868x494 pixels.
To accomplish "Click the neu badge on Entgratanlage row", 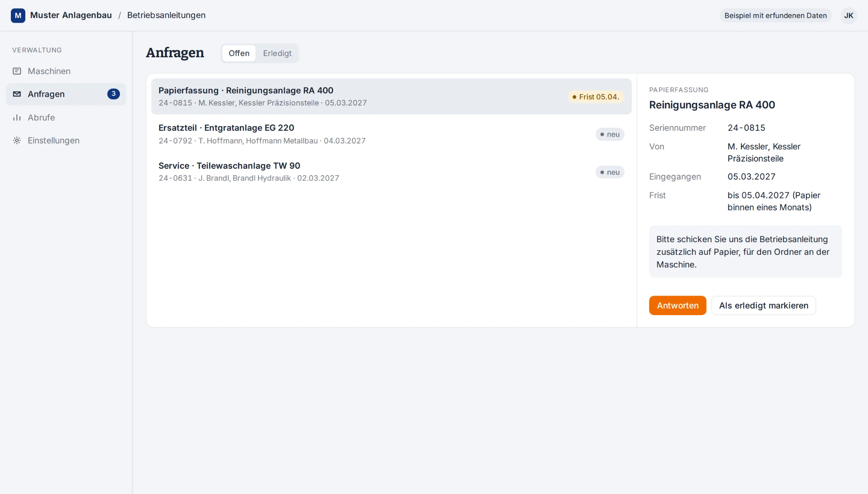I will [610, 134].
